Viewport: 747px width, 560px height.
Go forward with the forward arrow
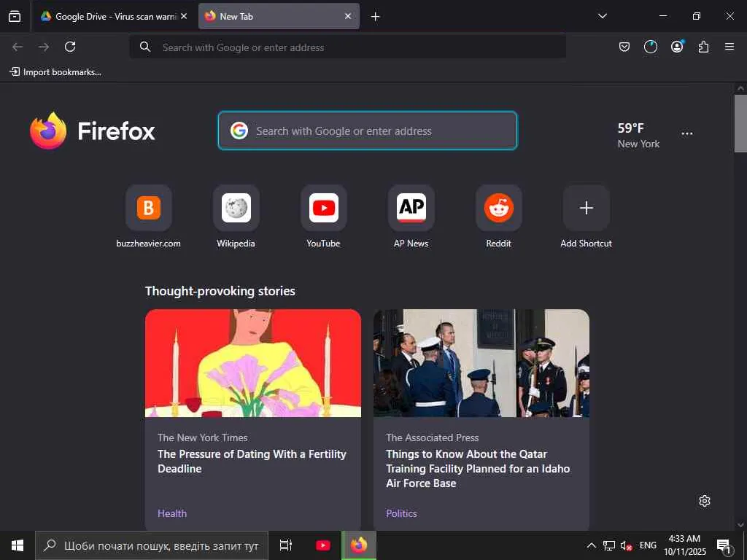(x=44, y=47)
